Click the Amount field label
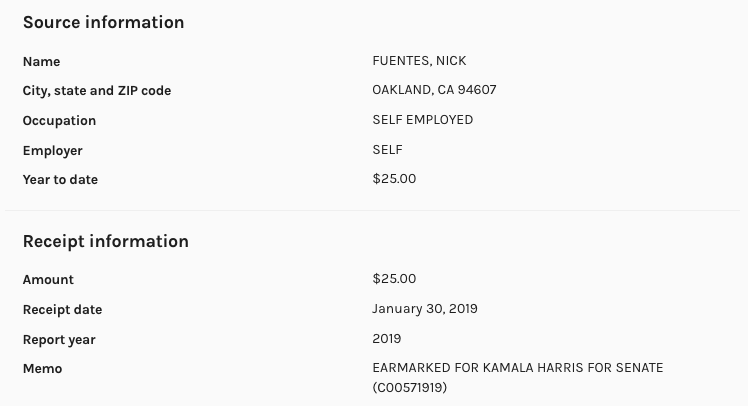 coord(48,280)
